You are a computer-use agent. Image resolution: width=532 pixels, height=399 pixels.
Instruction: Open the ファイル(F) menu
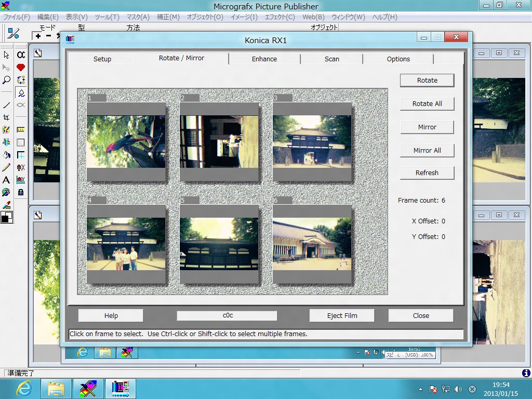coord(16,17)
